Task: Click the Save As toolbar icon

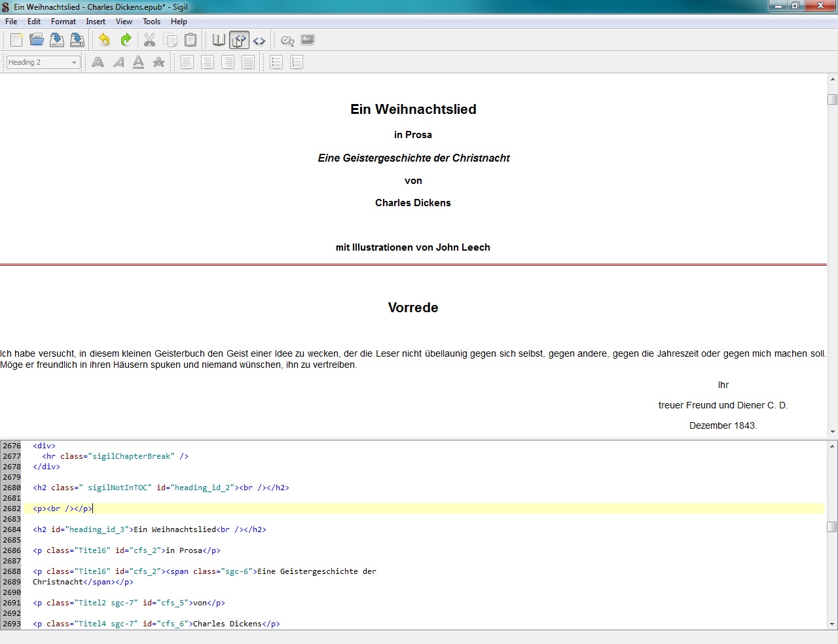Action: click(x=77, y=41)
